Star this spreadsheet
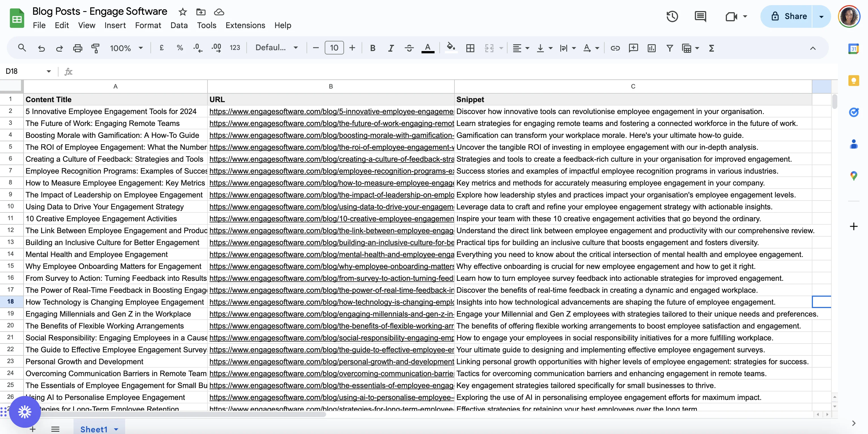This screenshot has width=868, height=434. (x=182, y=12)
